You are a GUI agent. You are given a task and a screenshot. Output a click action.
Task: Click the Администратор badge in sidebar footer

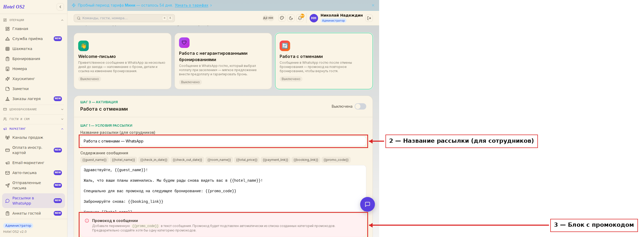coord(18,226)
